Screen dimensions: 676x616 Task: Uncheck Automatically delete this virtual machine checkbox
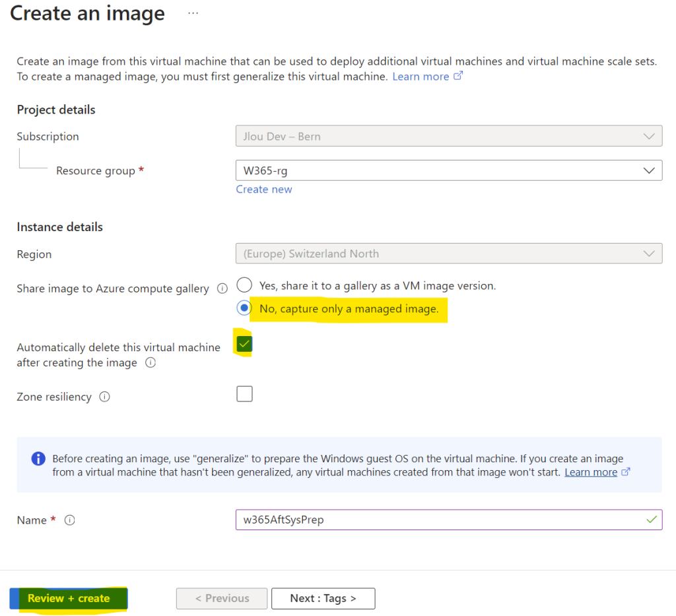click(244, 344)
